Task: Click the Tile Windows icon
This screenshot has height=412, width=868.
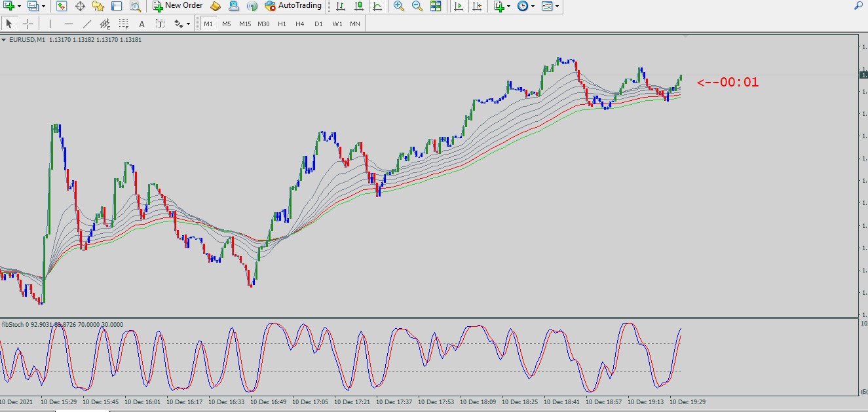Action: tap(436, 6)
